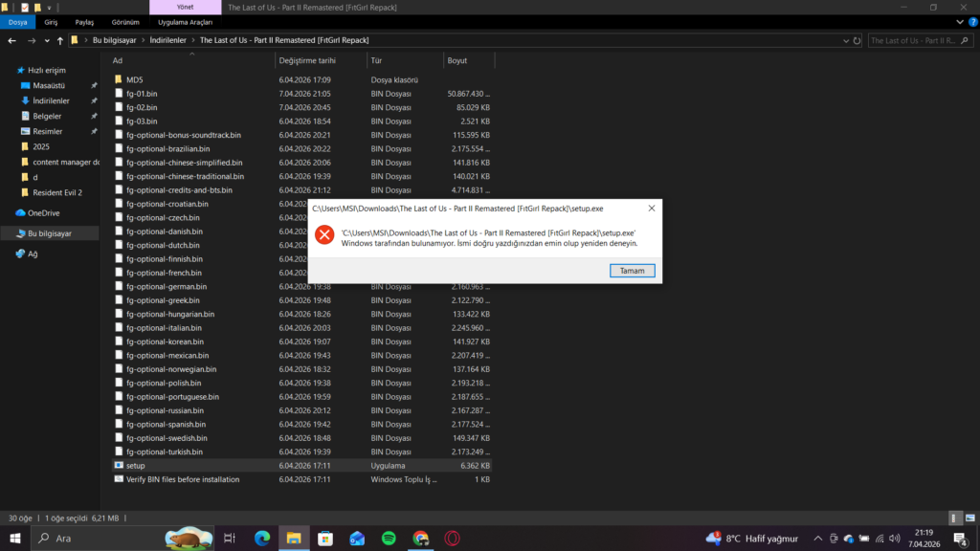980x551 pixels.
Task: Open the notification center icon
Action: click(961, 539)
